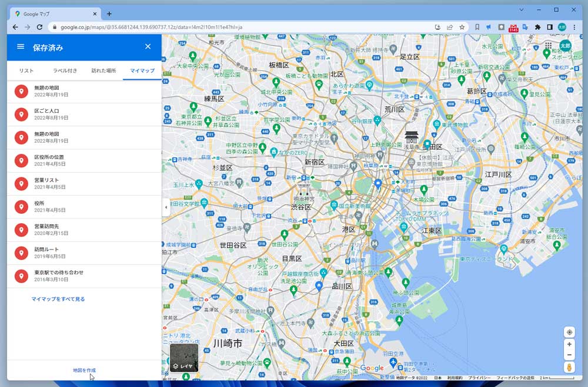
Task: Click the my location button on map
Action: point(569,332)
